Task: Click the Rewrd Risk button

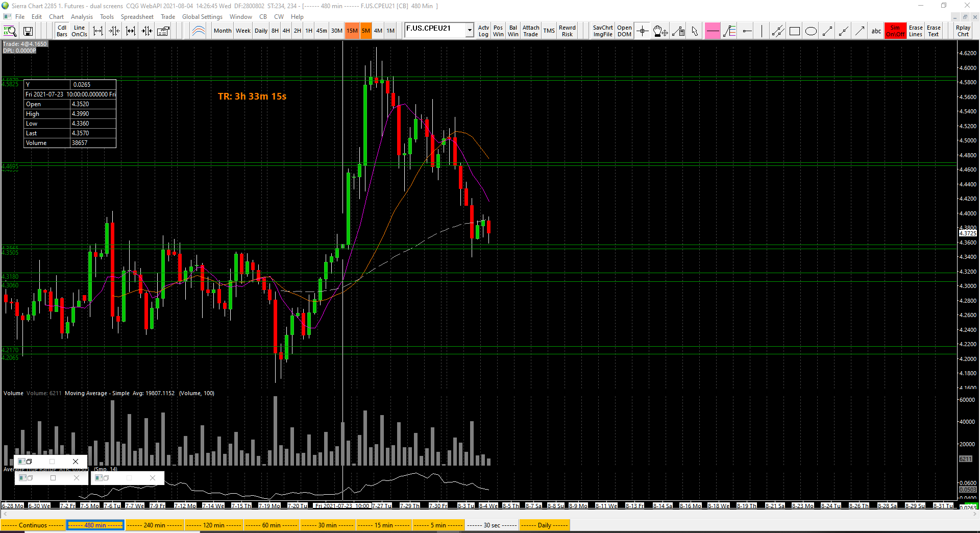Action: coord(567,31)
